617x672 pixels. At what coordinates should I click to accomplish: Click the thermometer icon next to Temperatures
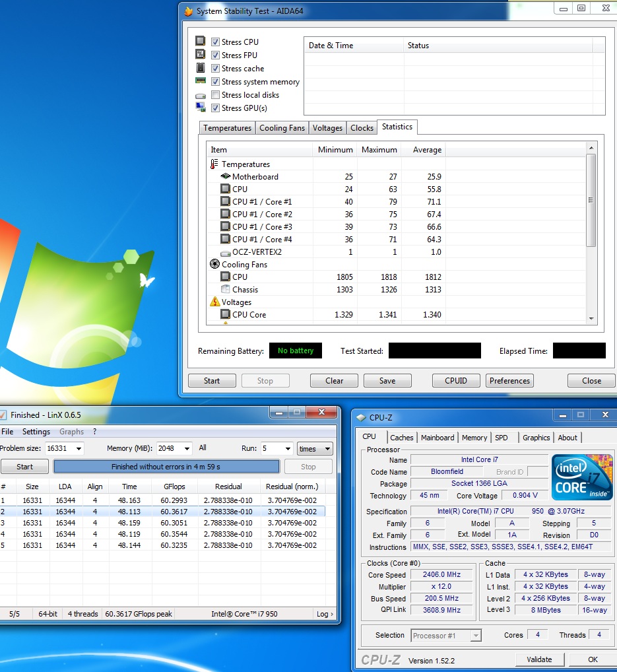click(214, 164)
